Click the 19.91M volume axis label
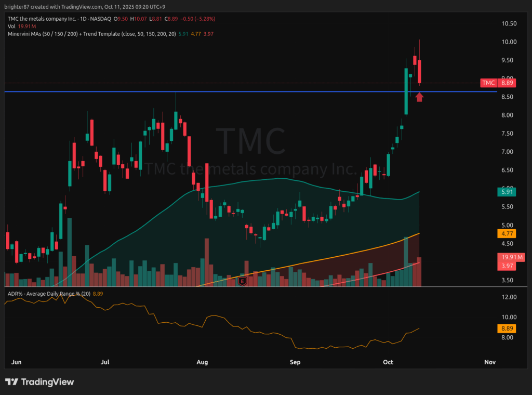 [507, 257]
